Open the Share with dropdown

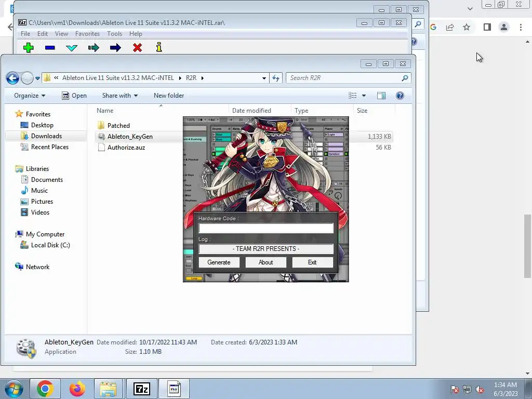pos(120,96)
